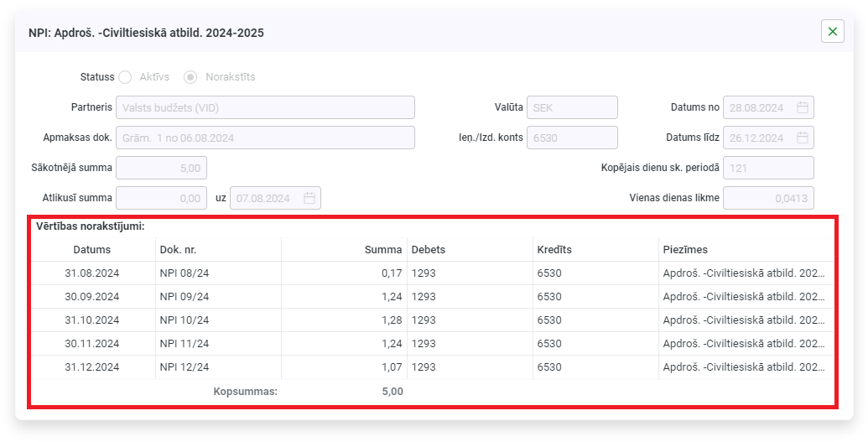This screenshot has height=442, width=868.
Task: Click the Ieņ./Izd. konts field
Action: pos(572,138)
